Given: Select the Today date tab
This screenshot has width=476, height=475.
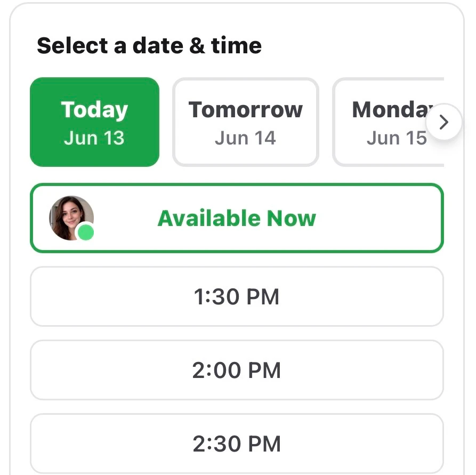Looking at the screenshot, I should tap(94, 122).
